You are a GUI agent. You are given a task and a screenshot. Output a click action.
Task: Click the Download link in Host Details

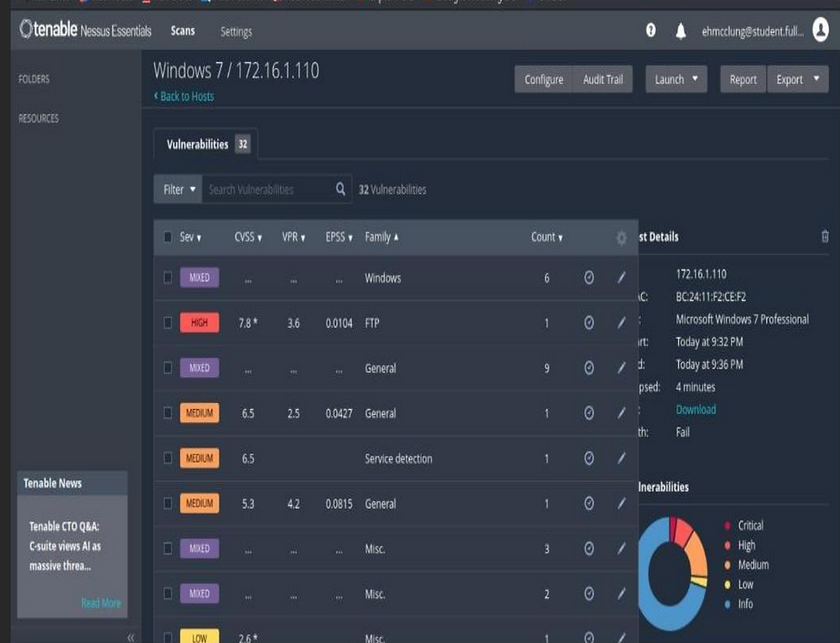point(695,410)
